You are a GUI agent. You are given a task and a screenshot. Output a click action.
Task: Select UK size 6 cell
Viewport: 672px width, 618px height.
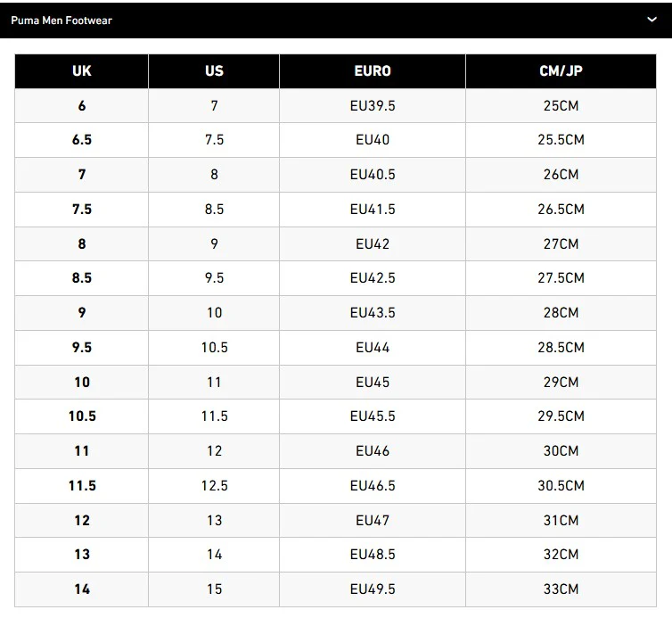click(82, 106)
